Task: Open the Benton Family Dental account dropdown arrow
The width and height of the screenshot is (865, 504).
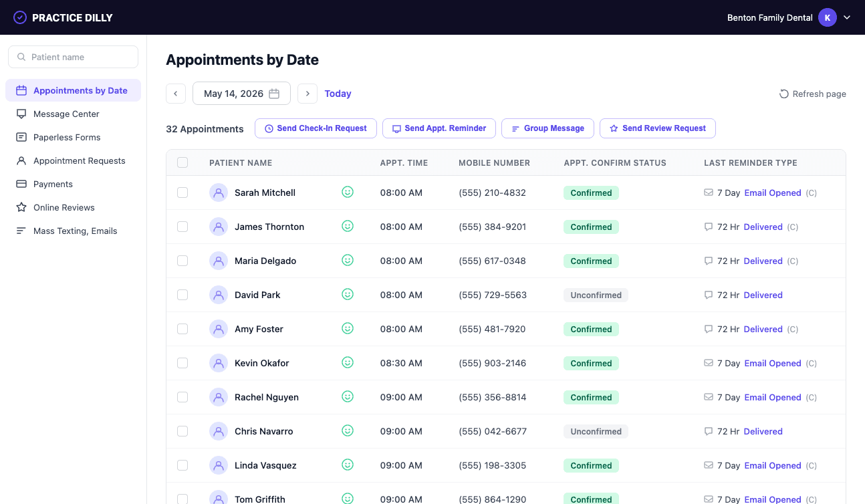Action: coord(847,17)
